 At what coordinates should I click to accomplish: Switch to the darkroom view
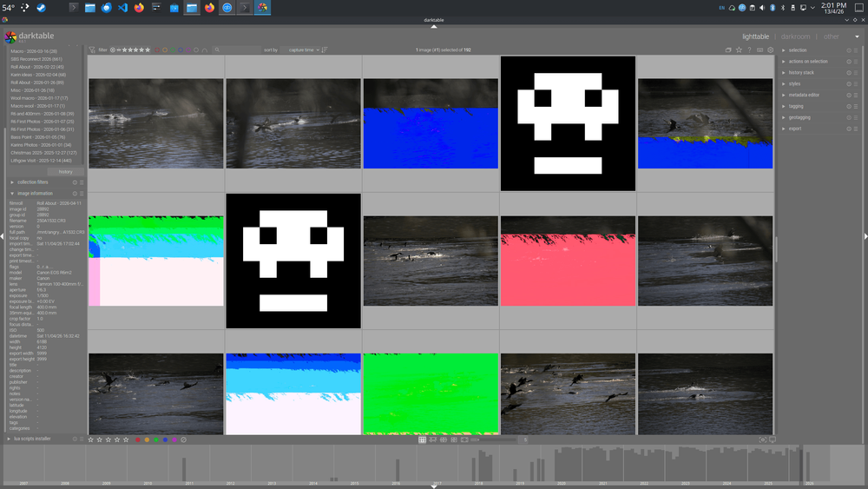795,36
